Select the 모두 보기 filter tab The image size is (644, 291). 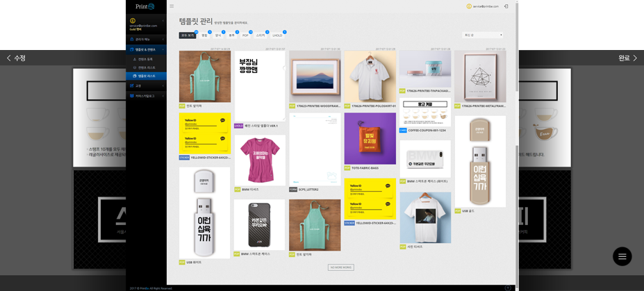click(x=188, y=35)
